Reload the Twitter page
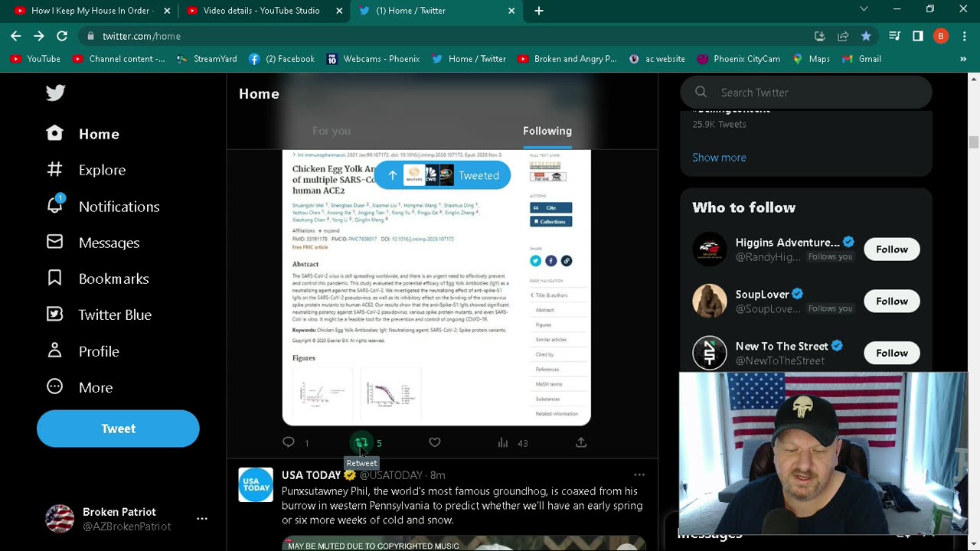 click(x=62, y=36)
